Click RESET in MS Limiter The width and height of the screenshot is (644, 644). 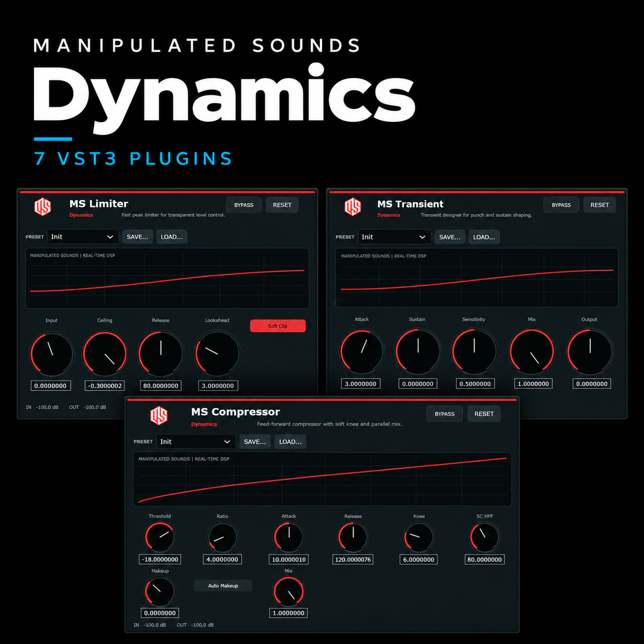coord(282,205)
